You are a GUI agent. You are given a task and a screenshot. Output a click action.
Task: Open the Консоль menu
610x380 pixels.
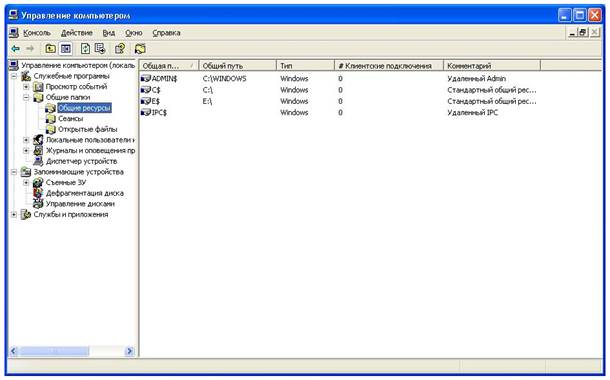pos(37,33)
